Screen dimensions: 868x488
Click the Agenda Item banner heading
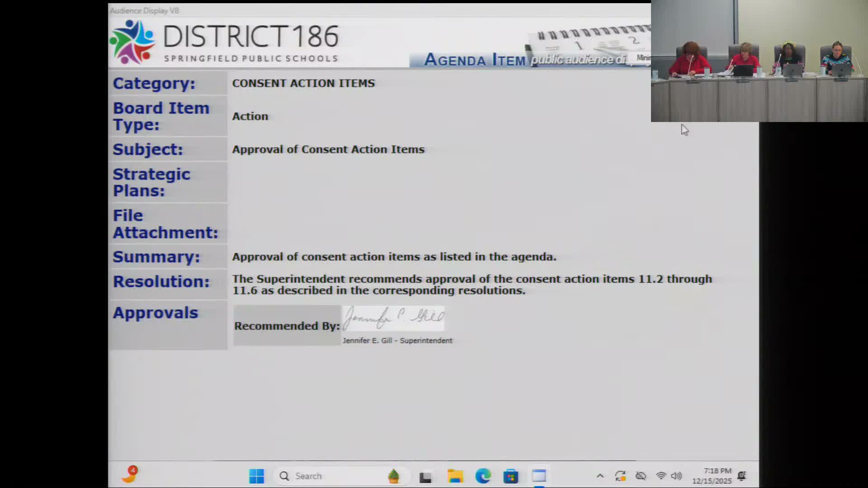click(475, 60)
